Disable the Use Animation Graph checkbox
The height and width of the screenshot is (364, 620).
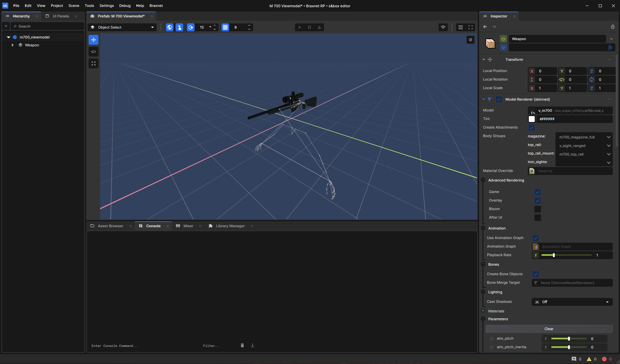click(x=536, y=238)
